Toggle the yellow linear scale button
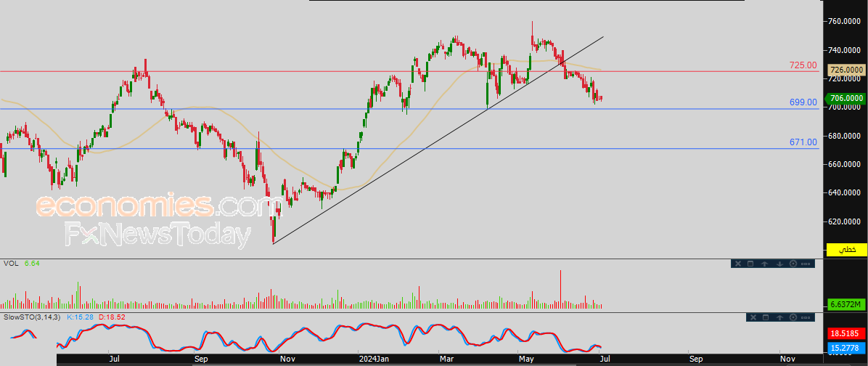The image size is (868, 366). click(x=847, y=249)
